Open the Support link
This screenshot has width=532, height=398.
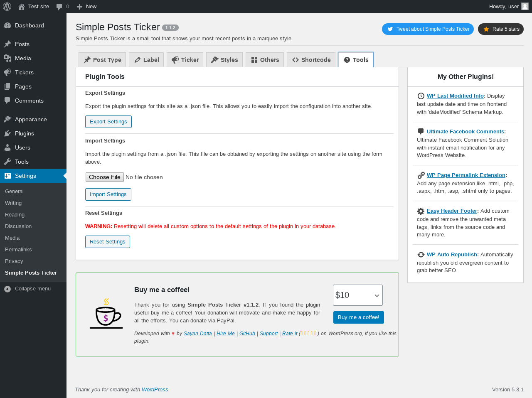tap(268, 334)
